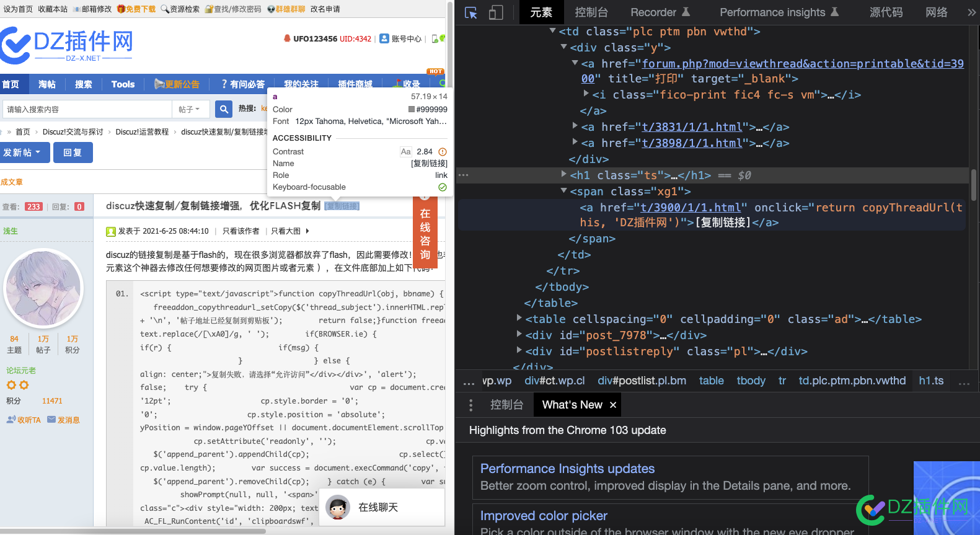Open the 网络 Network tab
The image size is (980, 535).
pyautogui.click(x=937, y=12)
